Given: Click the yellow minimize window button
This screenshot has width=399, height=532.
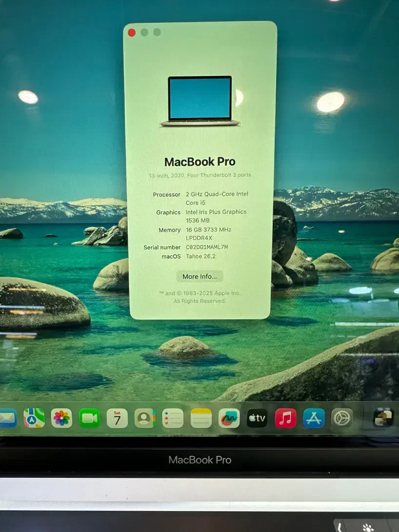Looking at the screenshot, I should (x=143, y=33).
